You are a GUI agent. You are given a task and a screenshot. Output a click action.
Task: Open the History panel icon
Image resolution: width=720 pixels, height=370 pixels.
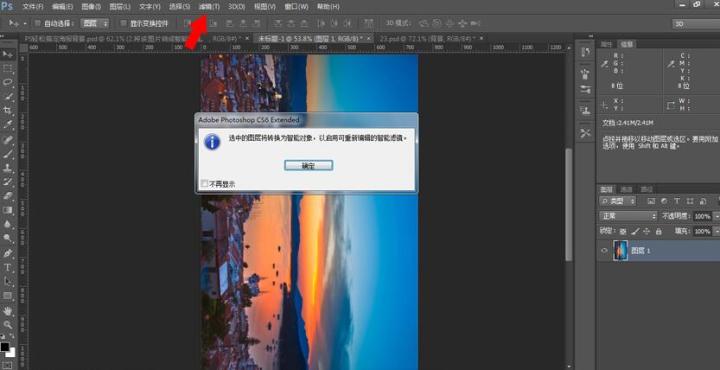click(x=585, y=52)
